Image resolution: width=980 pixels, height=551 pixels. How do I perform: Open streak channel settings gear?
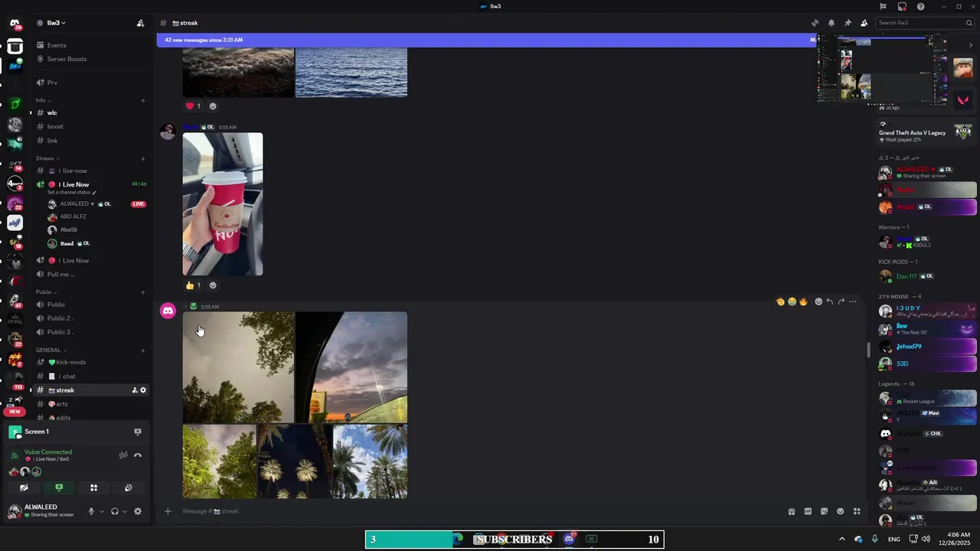142,390
